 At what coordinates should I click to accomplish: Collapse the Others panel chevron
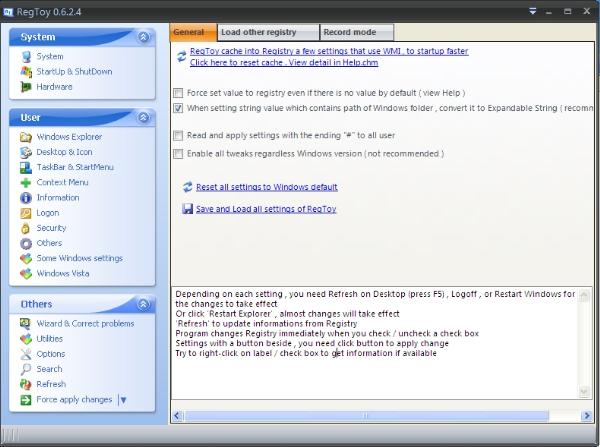pos(143,305)
